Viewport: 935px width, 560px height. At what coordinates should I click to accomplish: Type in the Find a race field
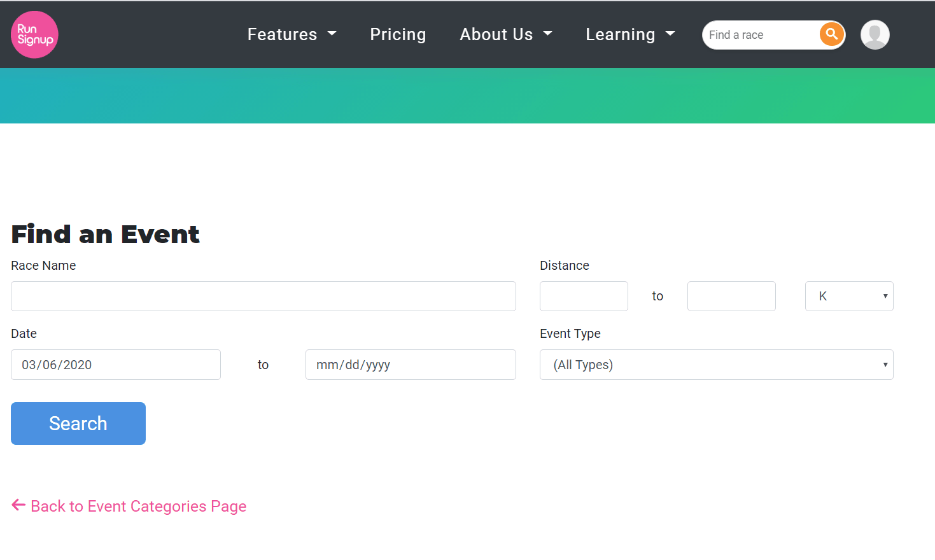pyautogui.click(x=761, y=35)
